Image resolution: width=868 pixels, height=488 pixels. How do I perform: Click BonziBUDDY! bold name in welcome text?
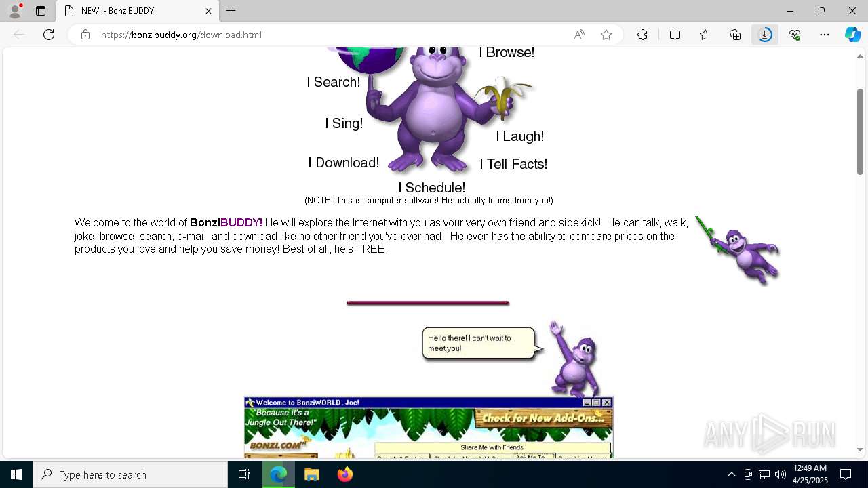(226, 222)
